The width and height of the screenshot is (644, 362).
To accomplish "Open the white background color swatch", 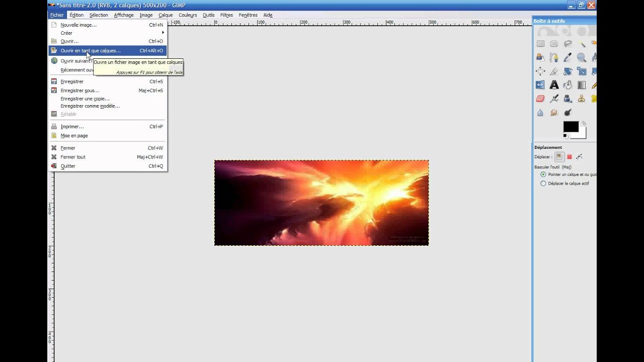I will (x=582, y=134).
